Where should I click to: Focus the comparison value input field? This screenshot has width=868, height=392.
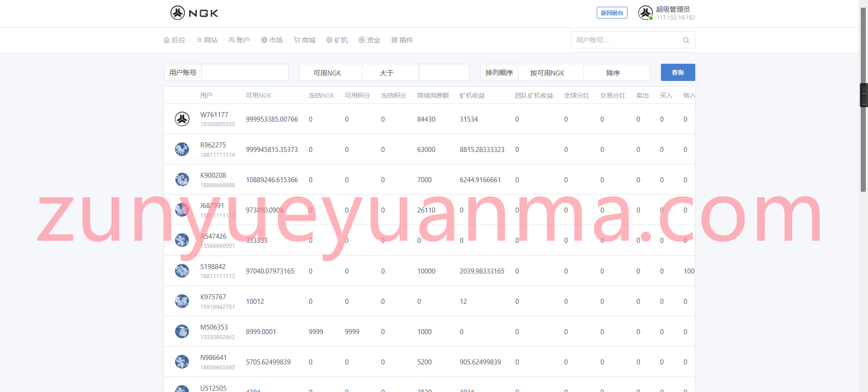(x=444, y=72)
